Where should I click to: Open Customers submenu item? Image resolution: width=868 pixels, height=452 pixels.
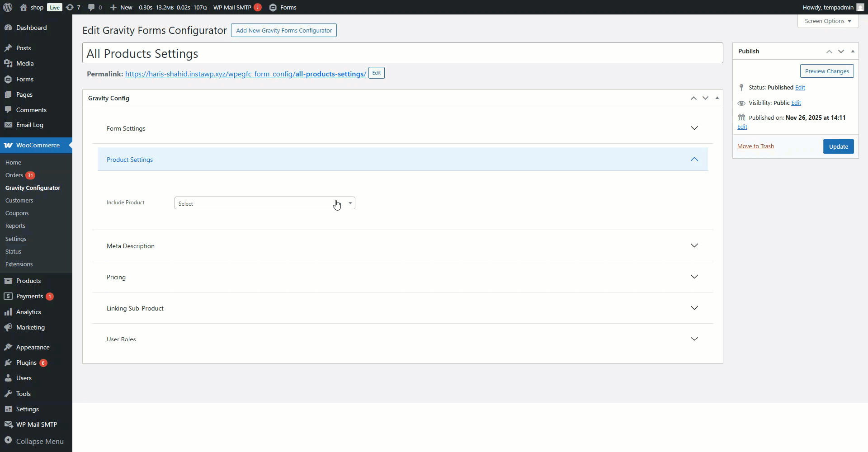[19, 200]
